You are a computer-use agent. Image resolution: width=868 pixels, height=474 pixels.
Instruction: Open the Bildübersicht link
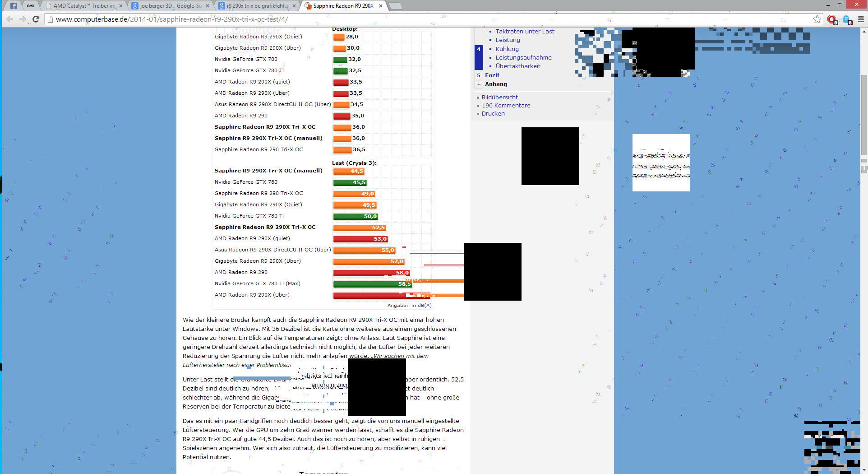[x=499, y=97]
